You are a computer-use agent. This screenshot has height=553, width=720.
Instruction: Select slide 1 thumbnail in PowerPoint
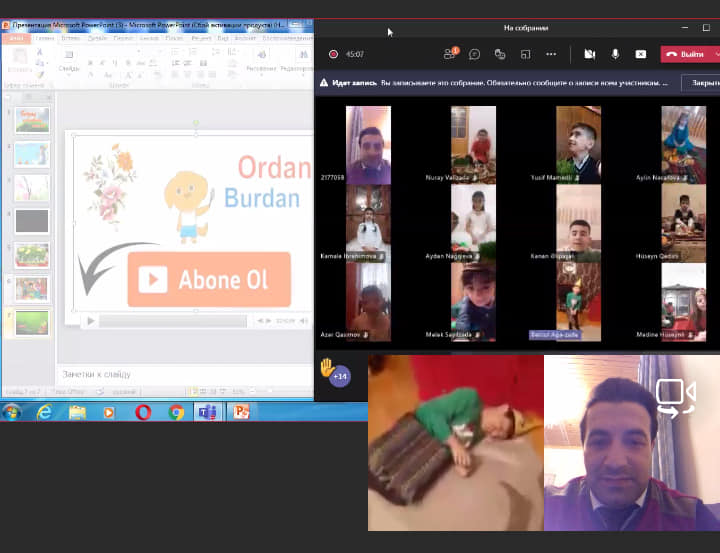[32, 120]
